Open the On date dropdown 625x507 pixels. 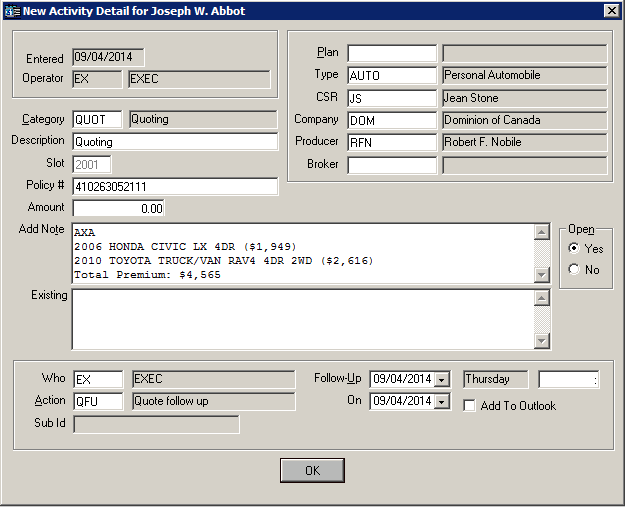pos(441,401)
